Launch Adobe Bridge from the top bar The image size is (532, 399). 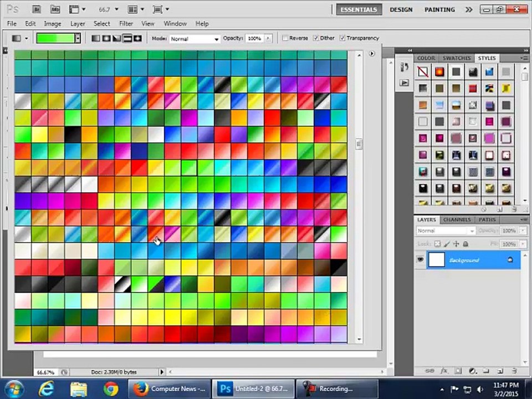(37, 9)
